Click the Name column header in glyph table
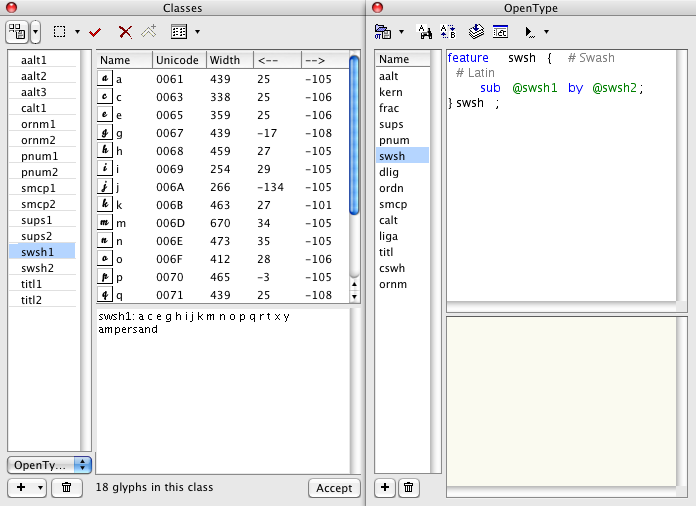This screenshot has width=696, height=506. pos(125,60)
